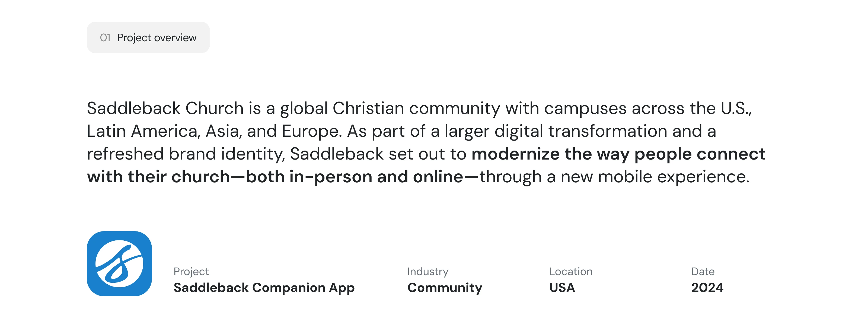
Task: Click the "Industry" field label
Action: [x=427, y=271]
